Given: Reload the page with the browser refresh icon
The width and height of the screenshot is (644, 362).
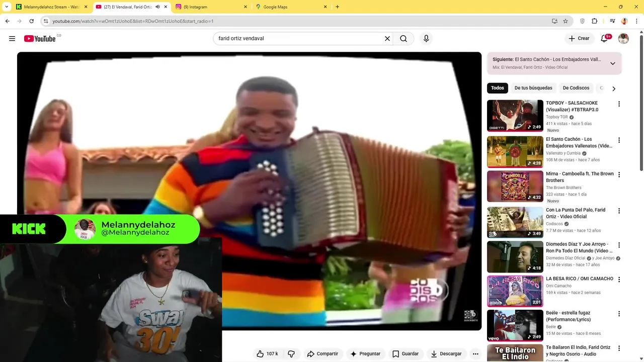Looking at the screenshot, I should (31, 21).
